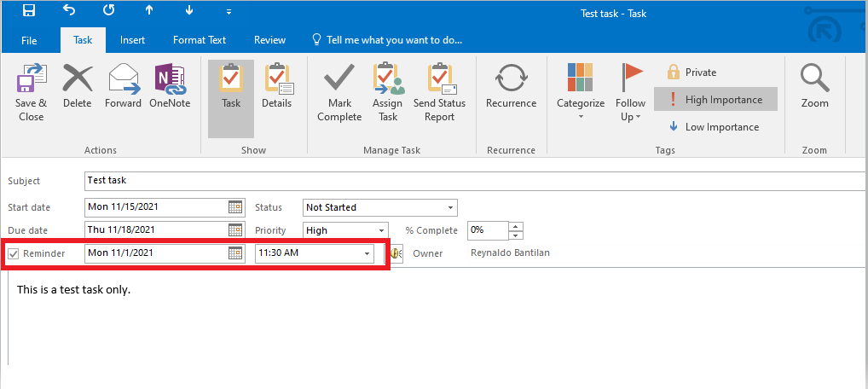Toggle the Private lock option

(692, 73)
